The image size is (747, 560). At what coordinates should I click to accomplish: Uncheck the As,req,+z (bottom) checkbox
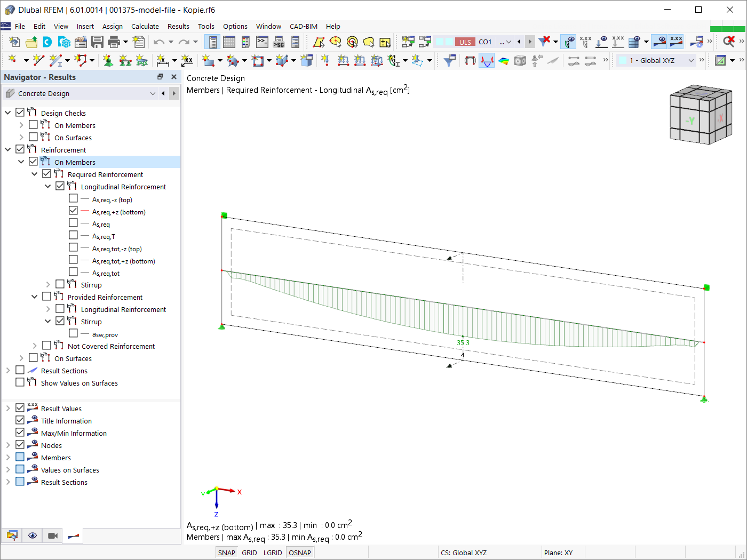[73, 210]
